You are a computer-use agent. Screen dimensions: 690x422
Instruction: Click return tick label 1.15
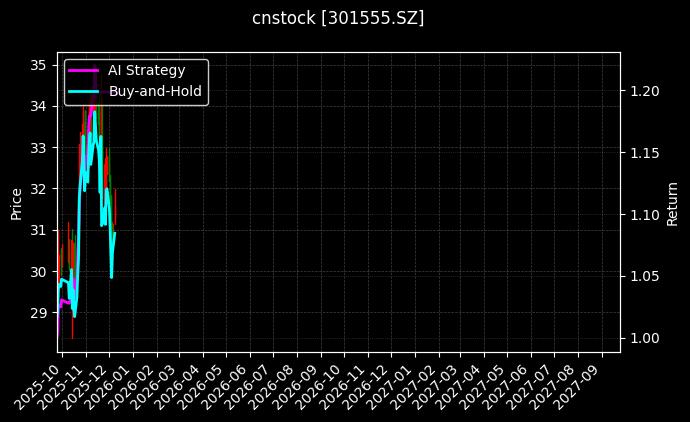click(x=645, y=153)
